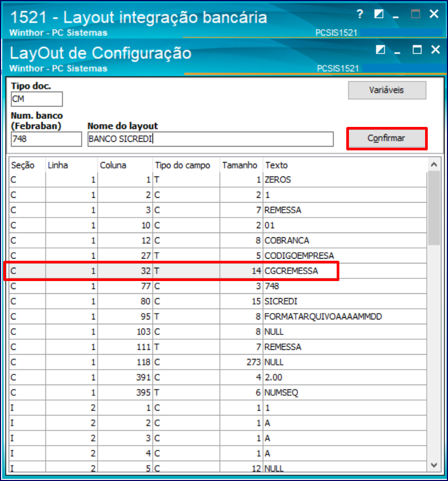Click the Coluna cell showing 32

coord(125,271)
